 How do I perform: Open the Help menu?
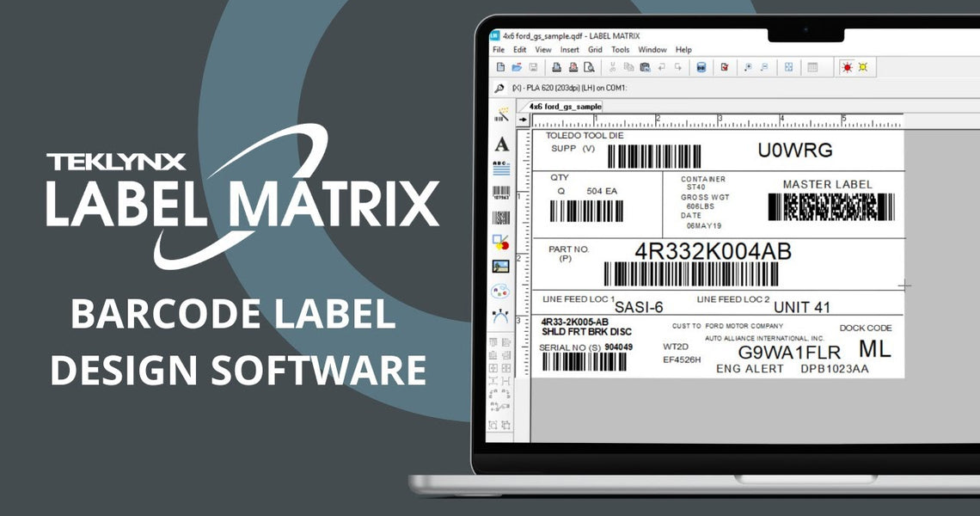[683, 49]
